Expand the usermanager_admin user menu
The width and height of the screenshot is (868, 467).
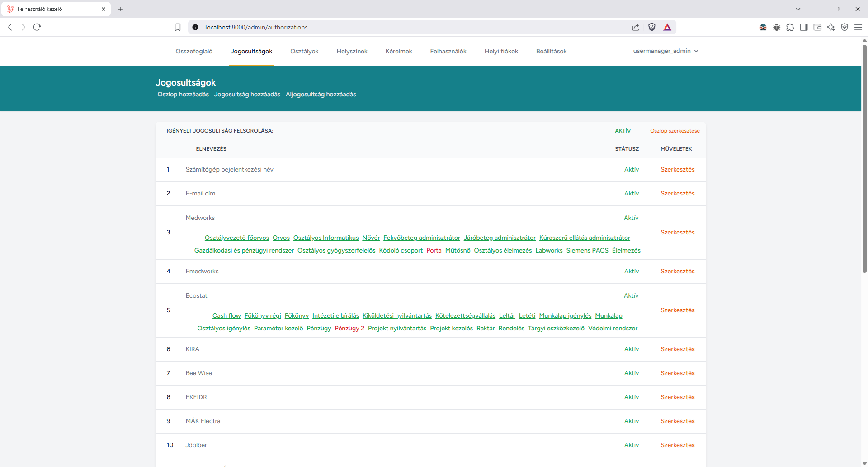point(665,51)
